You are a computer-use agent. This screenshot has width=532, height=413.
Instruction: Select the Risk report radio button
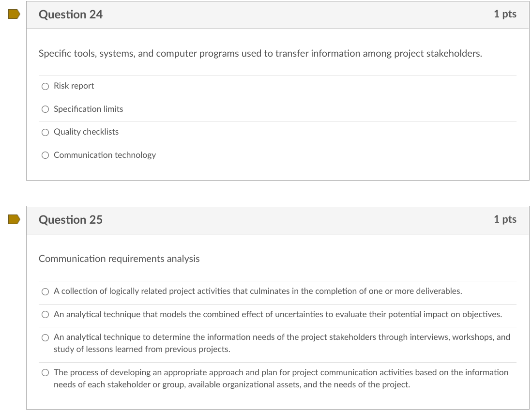[x=45, y=86]
